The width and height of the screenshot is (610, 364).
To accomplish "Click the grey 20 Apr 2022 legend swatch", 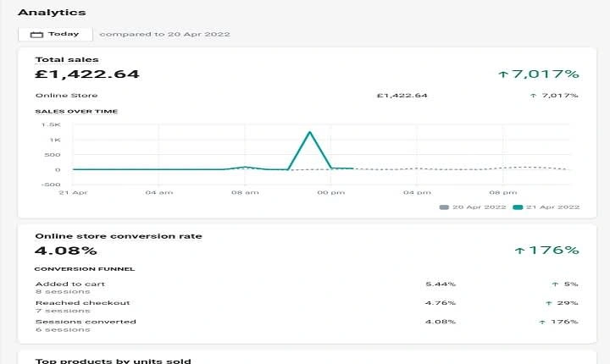I will tap(444, 207).
